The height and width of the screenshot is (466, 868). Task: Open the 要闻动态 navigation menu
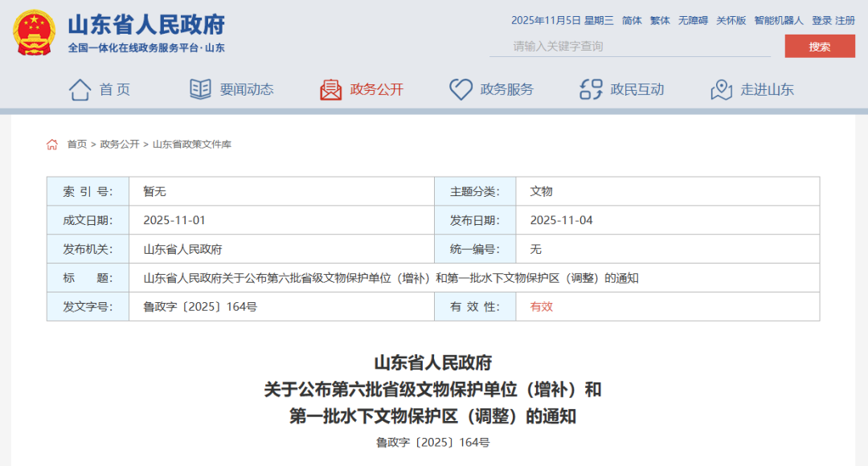point(247,90)
